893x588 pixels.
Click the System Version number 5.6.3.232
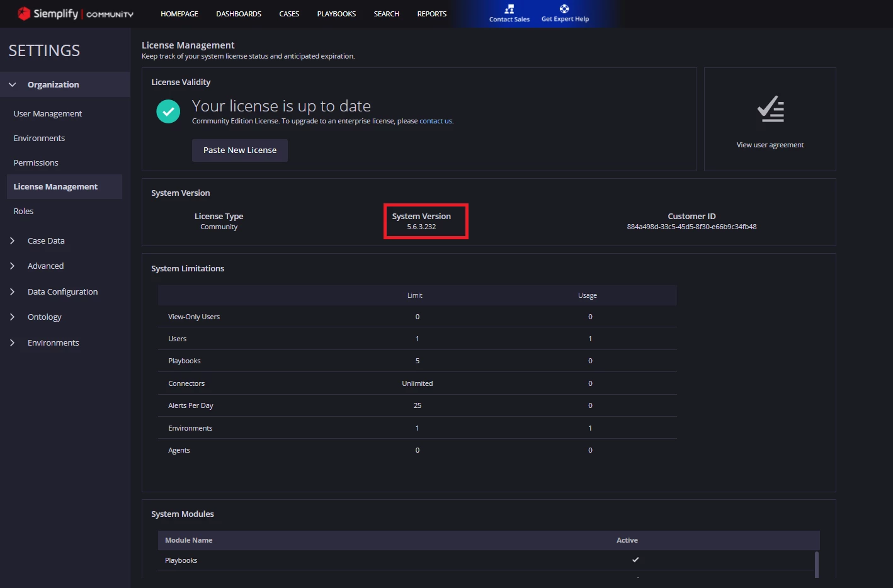421,227
